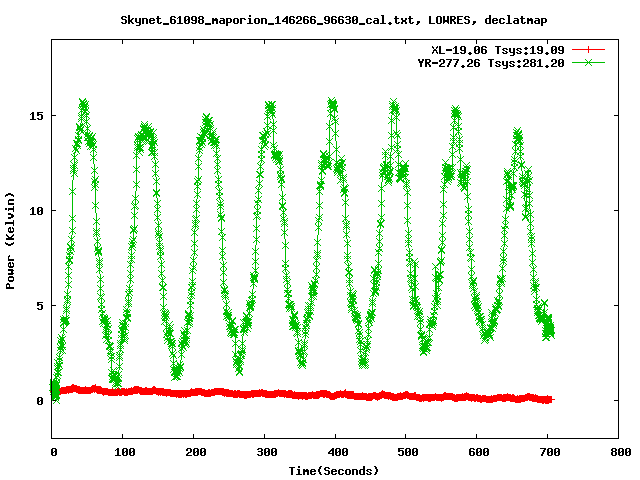This screenshot has height=480, width=640.
Task: Click the "Time(Seconds)" x-axis label
Action: [x=334, y=470]
